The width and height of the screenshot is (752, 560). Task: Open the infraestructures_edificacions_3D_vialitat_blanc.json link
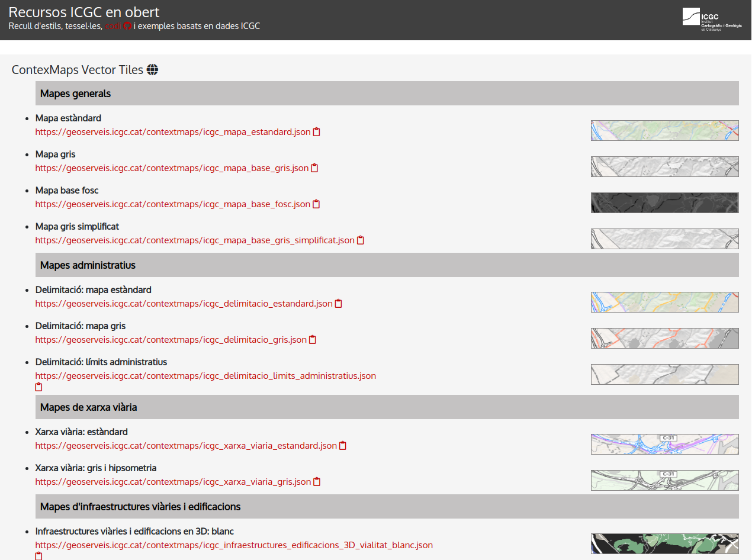pyautogui.click(x=234, y=545)
